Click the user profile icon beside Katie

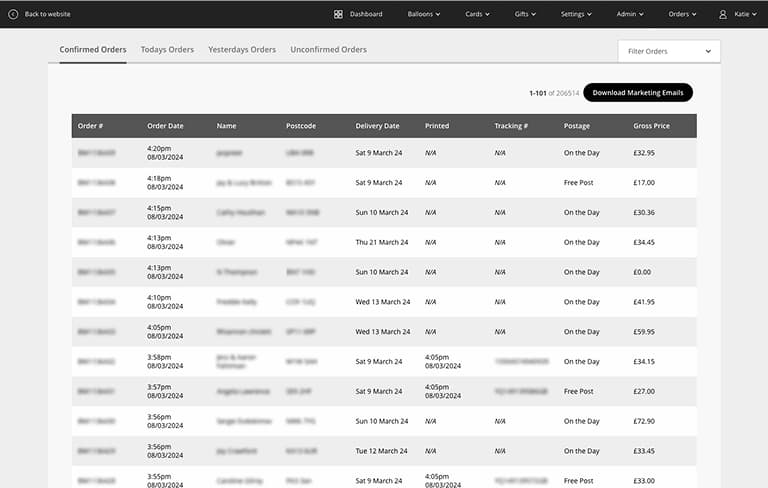[x=723, y=14]
